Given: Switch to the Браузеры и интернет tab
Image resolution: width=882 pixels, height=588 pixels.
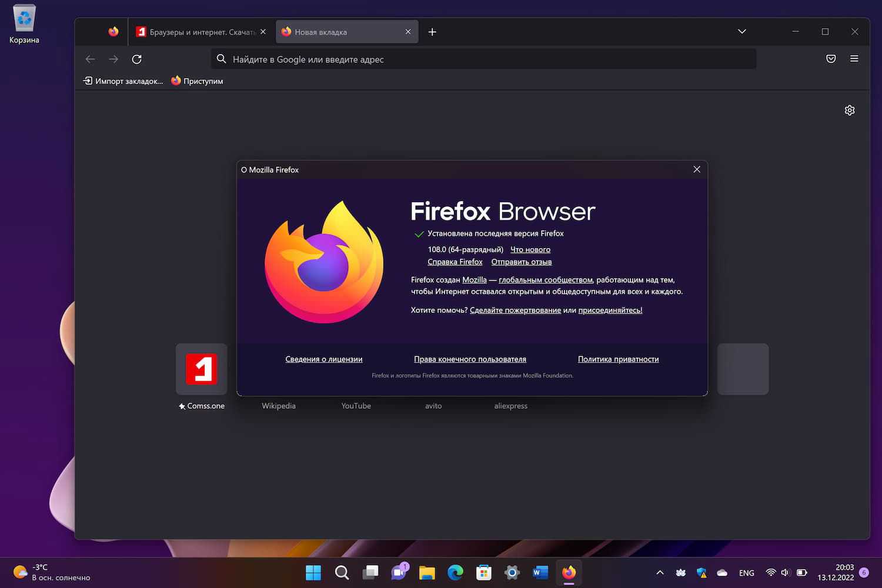Looking at the screenshot, I should 201,32.
